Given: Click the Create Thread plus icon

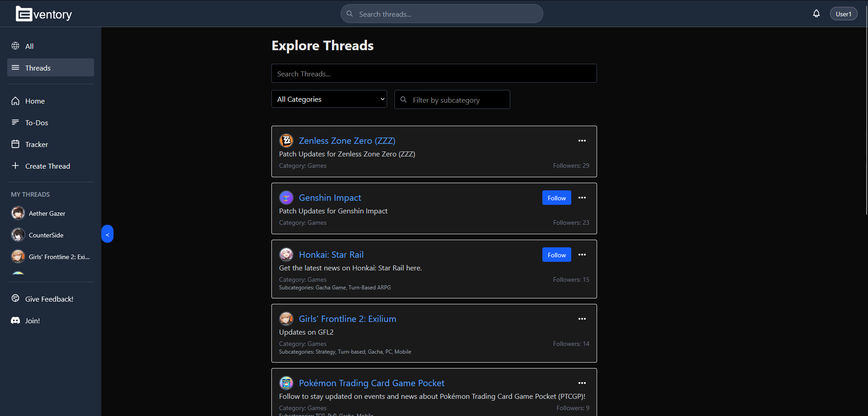Looking at the screenshot, I should [15, 165].
